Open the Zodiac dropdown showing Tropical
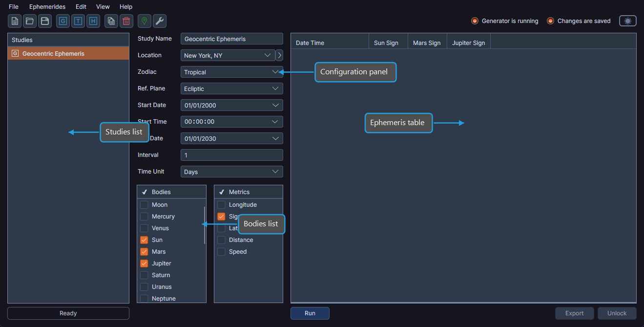Viewport: 644px width, 327px height. tap(231, 72)
